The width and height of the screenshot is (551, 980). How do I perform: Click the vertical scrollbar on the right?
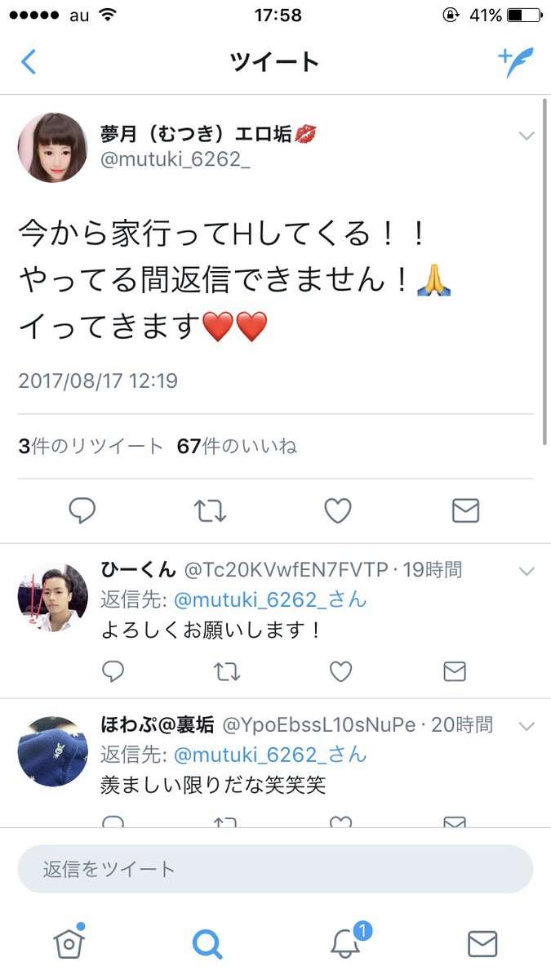[544, 271]
